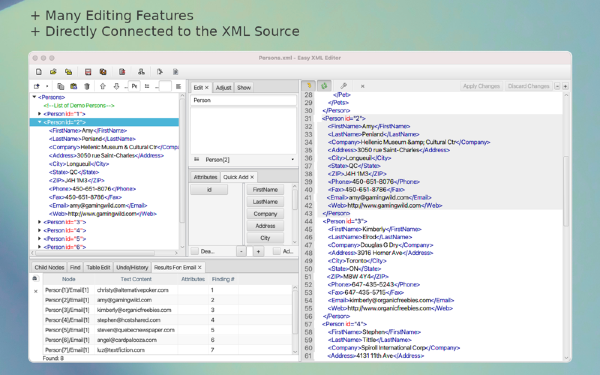Click the Person element name input field
The width and height of the screenshot is (600, 375).
pos(243,100)
